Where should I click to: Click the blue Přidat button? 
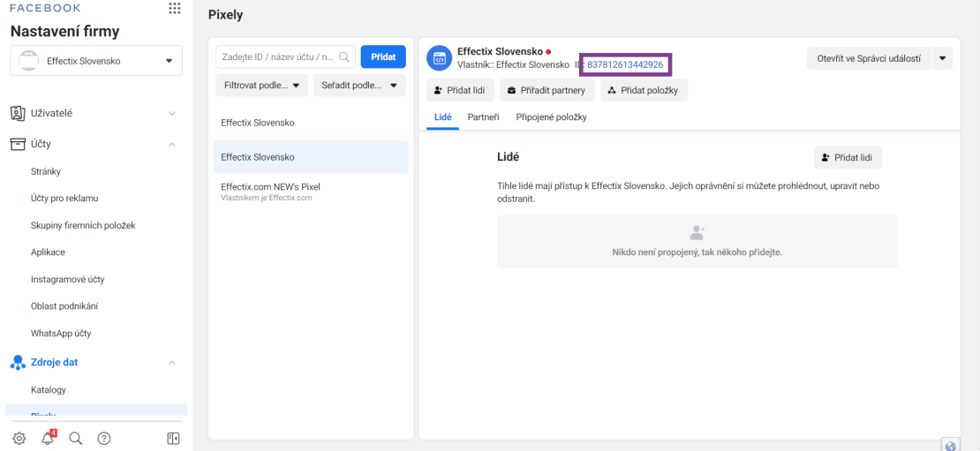(383, 56)
